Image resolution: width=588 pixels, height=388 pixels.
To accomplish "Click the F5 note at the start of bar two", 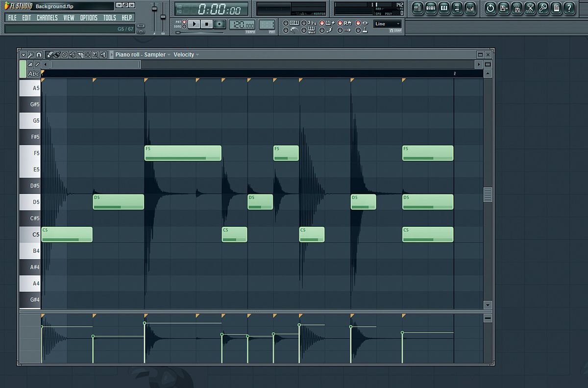I will tap(428, 153).
